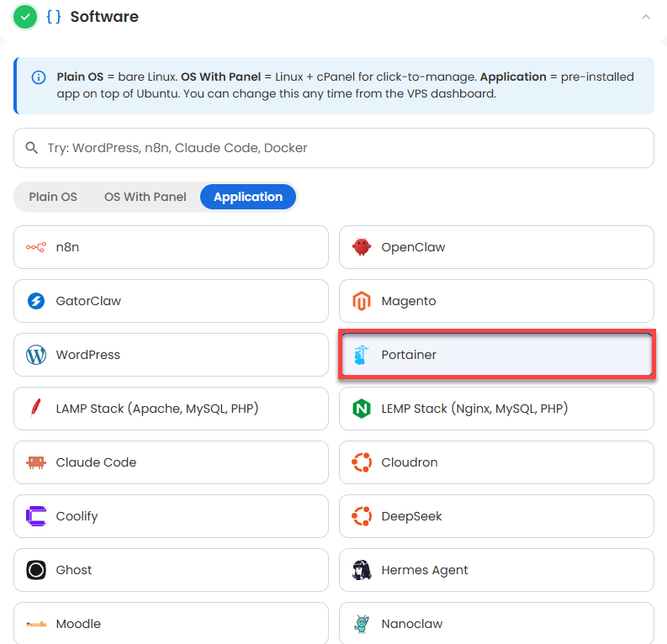Click the WordPress W logo icon
The image size is (667, 644).
(36, 355)
